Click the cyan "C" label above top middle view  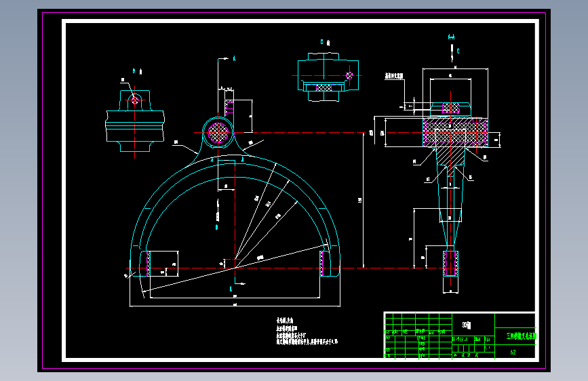[x=321, y=42]
